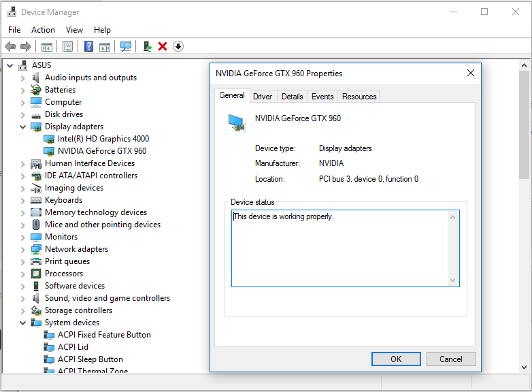Image resolution: width=532 pixels, height=392 pixels.
Task: Expand the Computer category
Action: (x=22, y=103)
